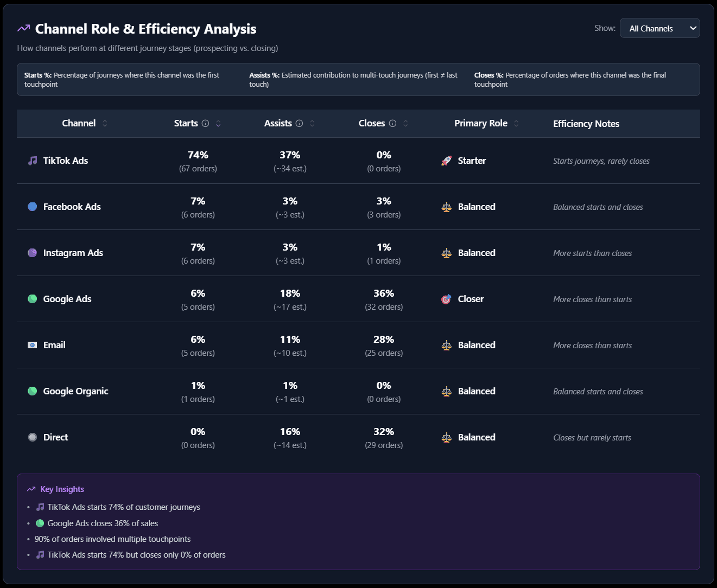Click the Instagram Ads purple channel dot
The height and width of the screenshot is (588, 717).
click(x=32, y=252)
